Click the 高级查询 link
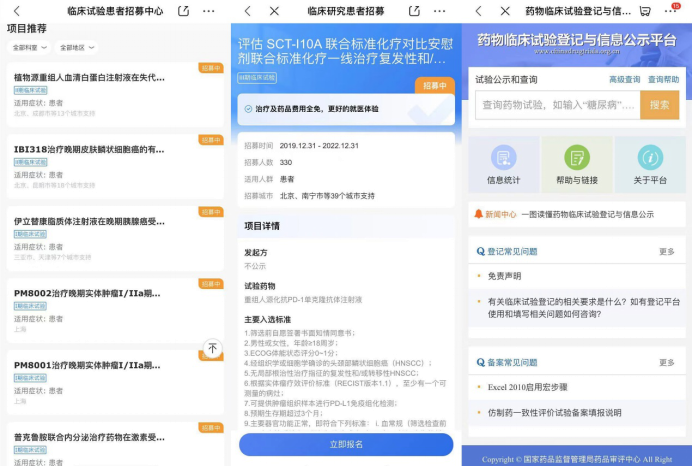The width and height of the screenshot is (693, 466). tap(624, 79)
